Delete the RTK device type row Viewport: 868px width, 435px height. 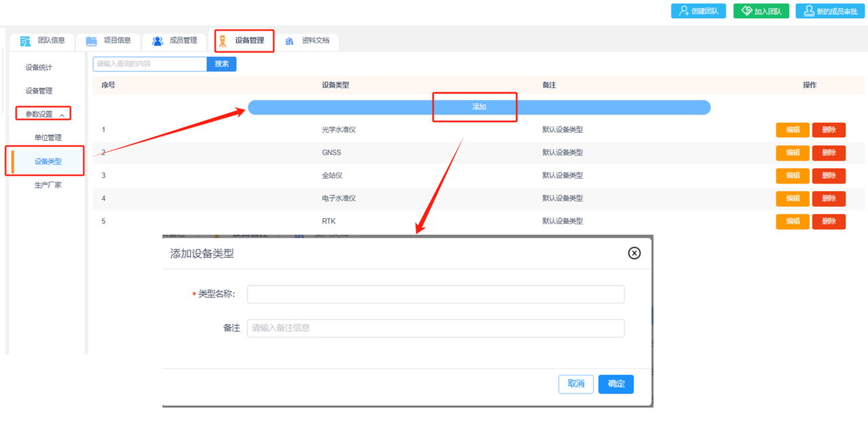(x=829, y=222)
